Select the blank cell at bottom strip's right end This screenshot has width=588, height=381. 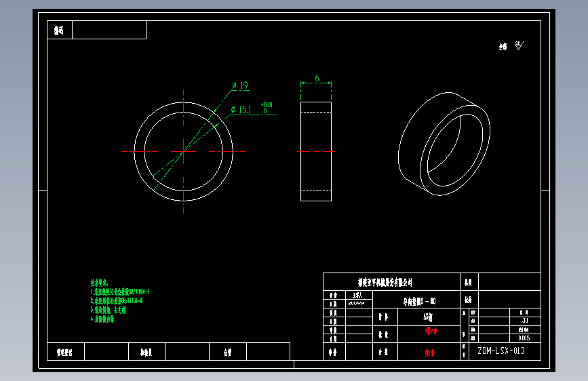coord(268,352)
